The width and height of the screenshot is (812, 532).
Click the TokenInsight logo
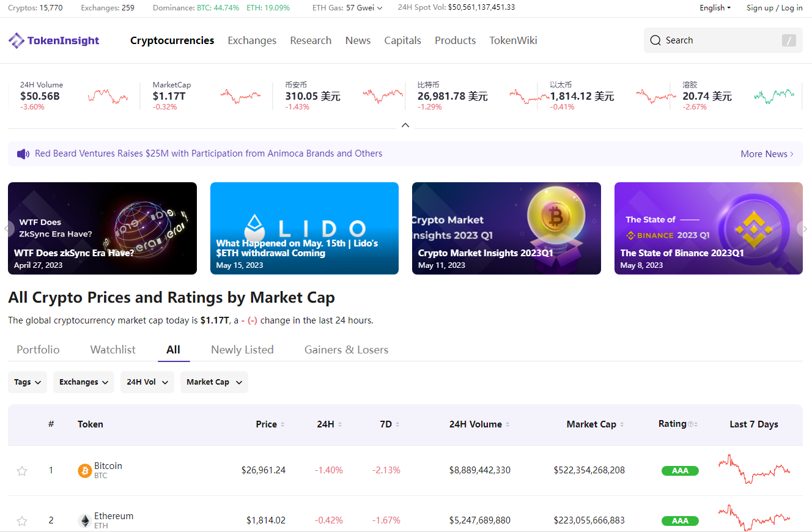[x=54, y=40]
